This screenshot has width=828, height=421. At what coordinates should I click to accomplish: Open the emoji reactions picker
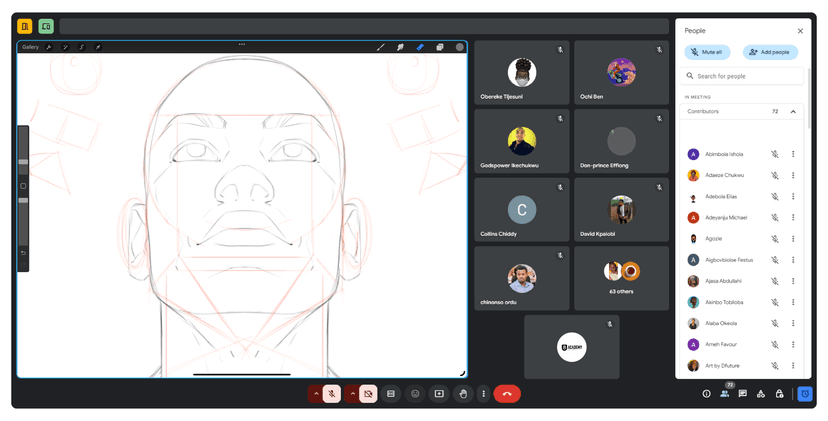coord(415,394)
